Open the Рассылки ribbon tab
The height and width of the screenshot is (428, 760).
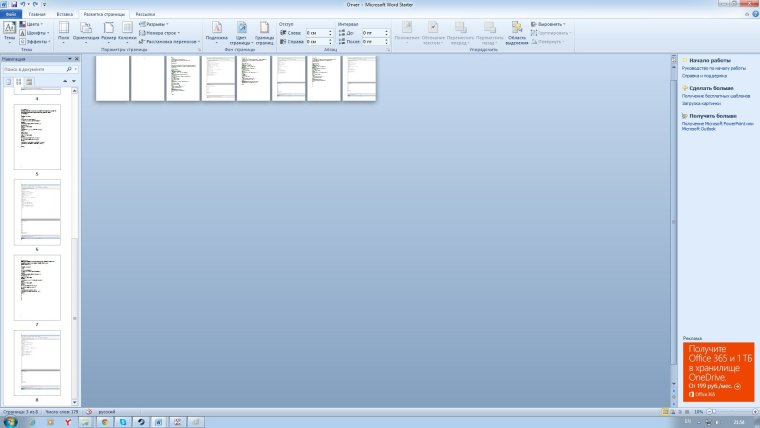coord(146,15)
